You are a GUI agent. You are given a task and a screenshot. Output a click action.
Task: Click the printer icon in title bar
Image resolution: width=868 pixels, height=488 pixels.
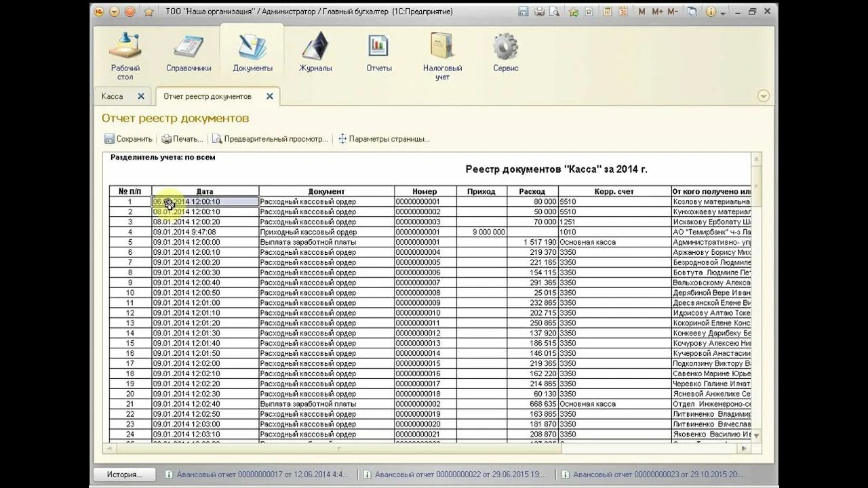pos(539,12)
